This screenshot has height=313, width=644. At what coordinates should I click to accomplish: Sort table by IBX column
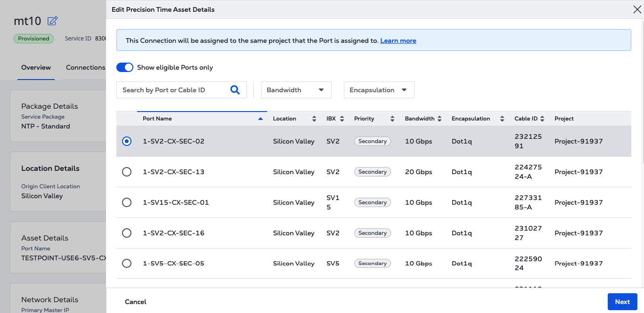click(x=342, y=119)
